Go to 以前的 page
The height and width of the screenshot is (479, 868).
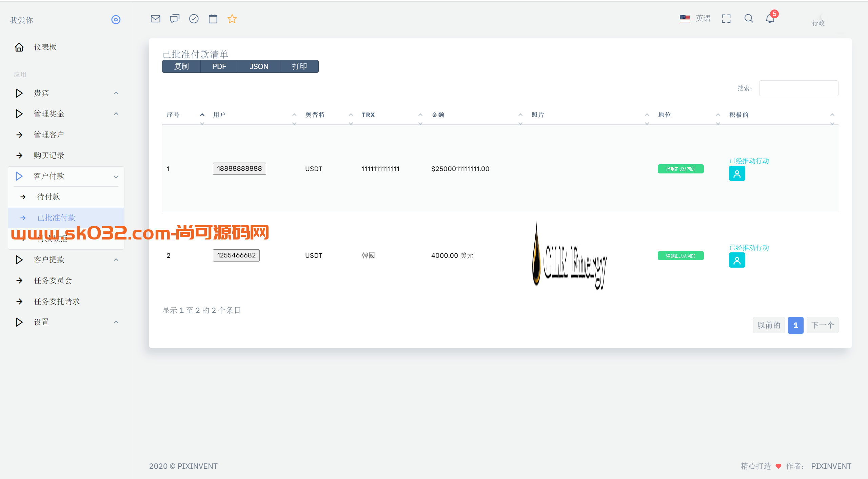tap(769, 325)
